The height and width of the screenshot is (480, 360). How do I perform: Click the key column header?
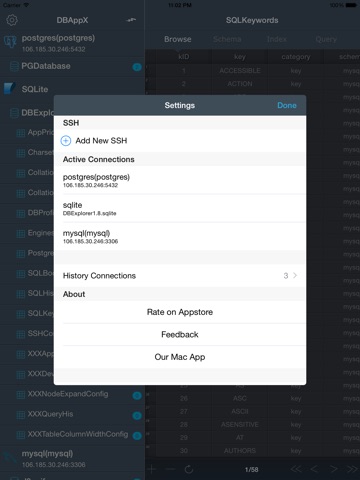point(240,57)
